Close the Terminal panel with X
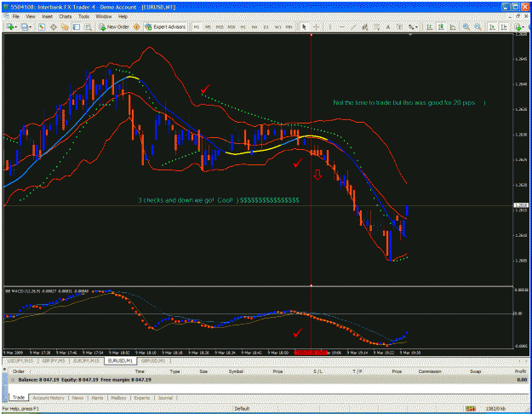532x414 pixels. 5,369
